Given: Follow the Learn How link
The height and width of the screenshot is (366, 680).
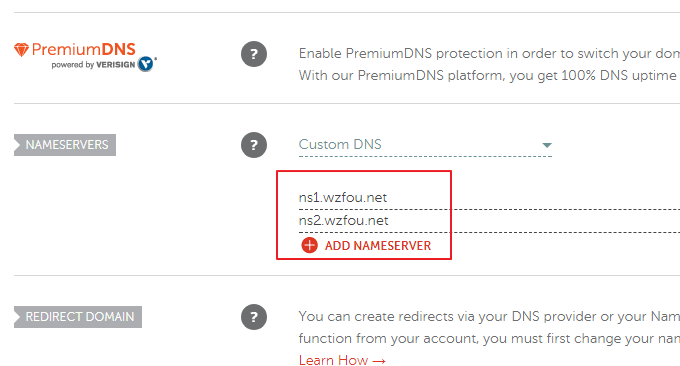Looking at the screenshot, I should [333, 360].
